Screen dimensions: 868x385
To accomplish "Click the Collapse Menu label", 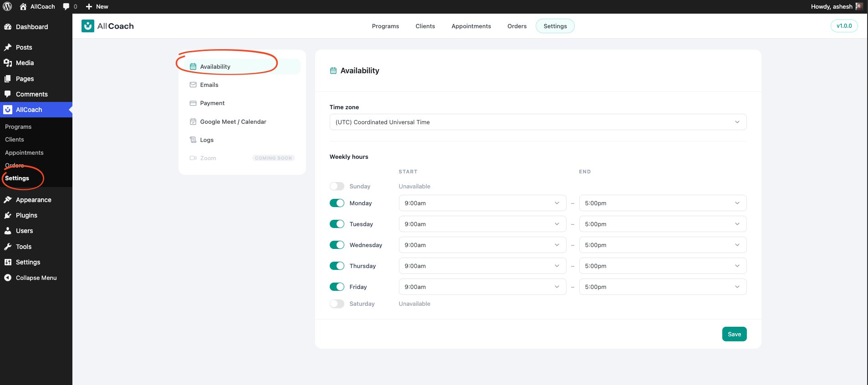I will (x=36, y=278).
